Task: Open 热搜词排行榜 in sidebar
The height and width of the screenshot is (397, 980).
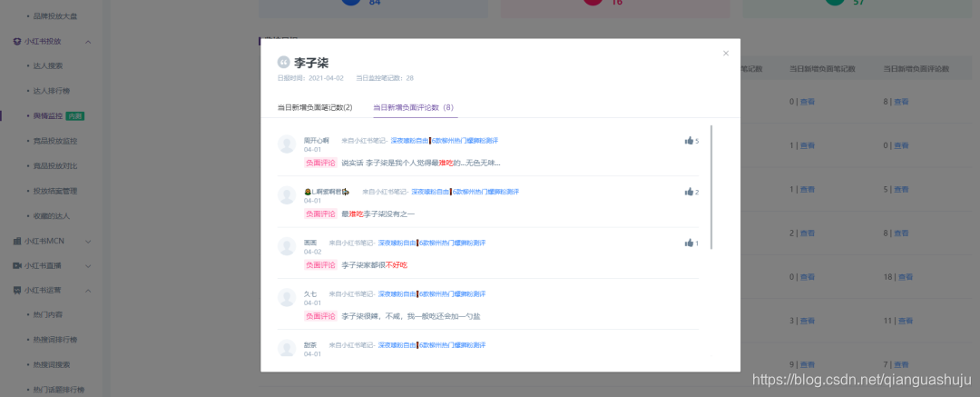Action: pyautogui.click(x=55, y=340)
